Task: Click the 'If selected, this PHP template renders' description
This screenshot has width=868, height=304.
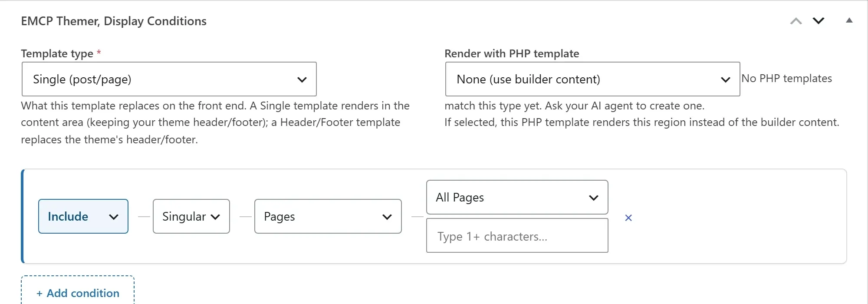Action: click(642, 122)
